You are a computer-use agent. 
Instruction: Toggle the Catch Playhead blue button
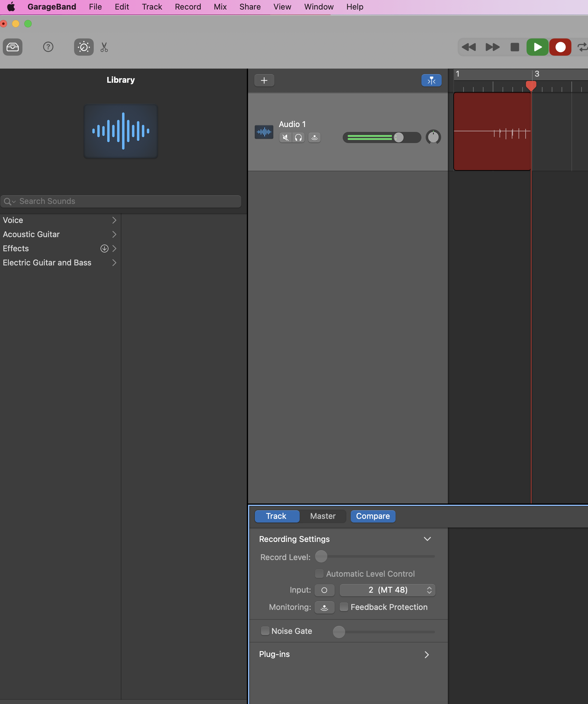tap(431, 81)
